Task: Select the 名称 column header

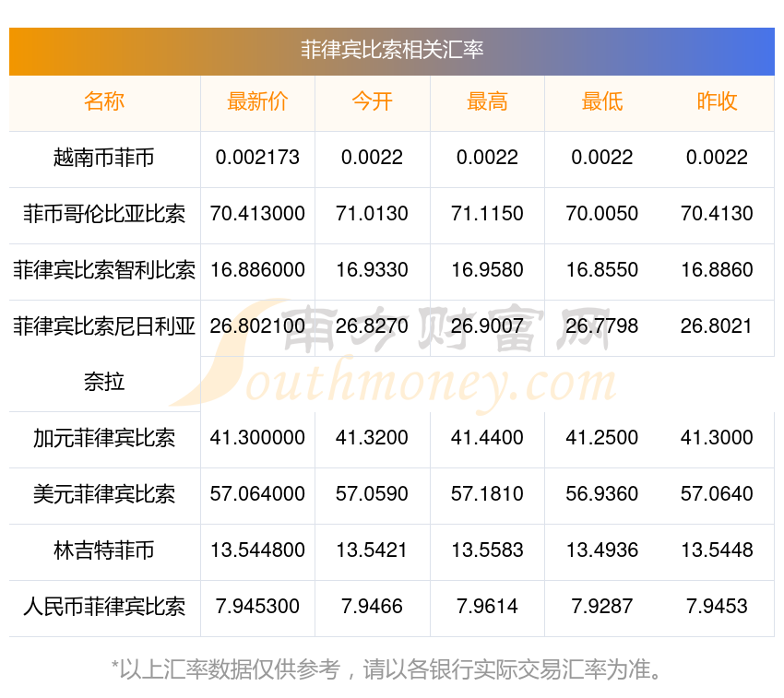Action: tap(104, 101)
